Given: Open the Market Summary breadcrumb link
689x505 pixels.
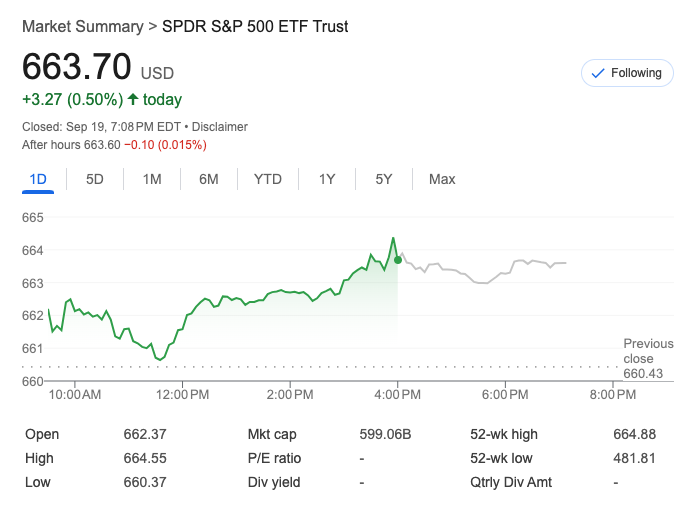Looking at the screenshot, I should tap(82, 27).
